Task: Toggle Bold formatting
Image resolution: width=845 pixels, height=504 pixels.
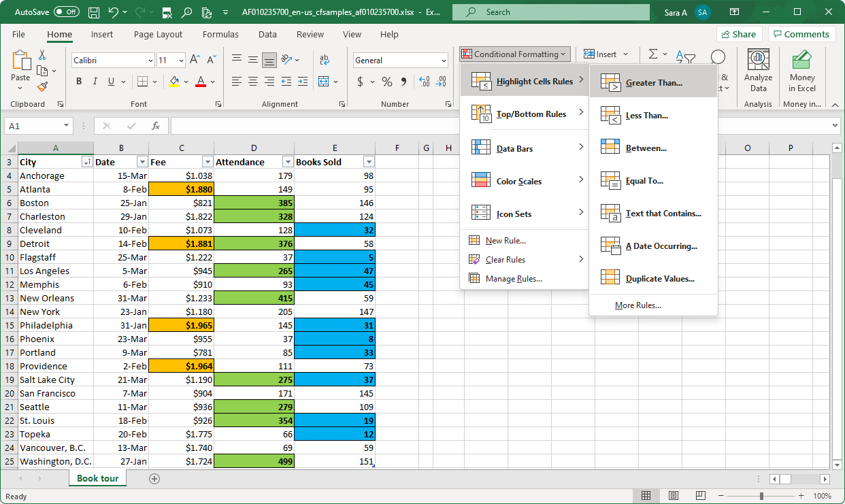Action: coord(79,82)
